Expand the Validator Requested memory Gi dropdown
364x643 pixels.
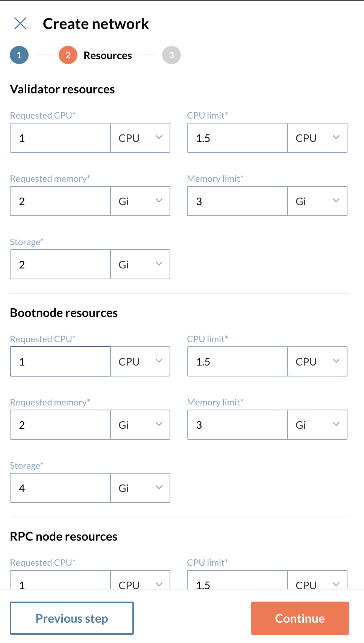point(140,201)
